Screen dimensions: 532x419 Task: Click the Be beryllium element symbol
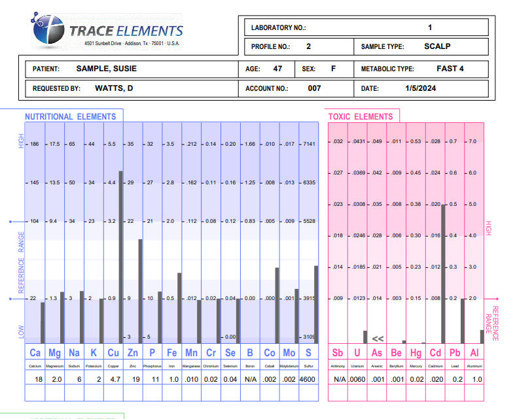397,353
